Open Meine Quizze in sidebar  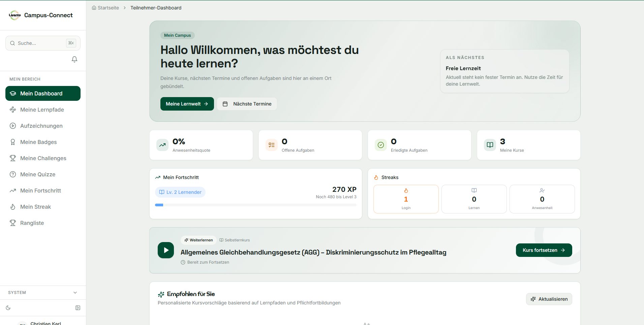[43, 174]
